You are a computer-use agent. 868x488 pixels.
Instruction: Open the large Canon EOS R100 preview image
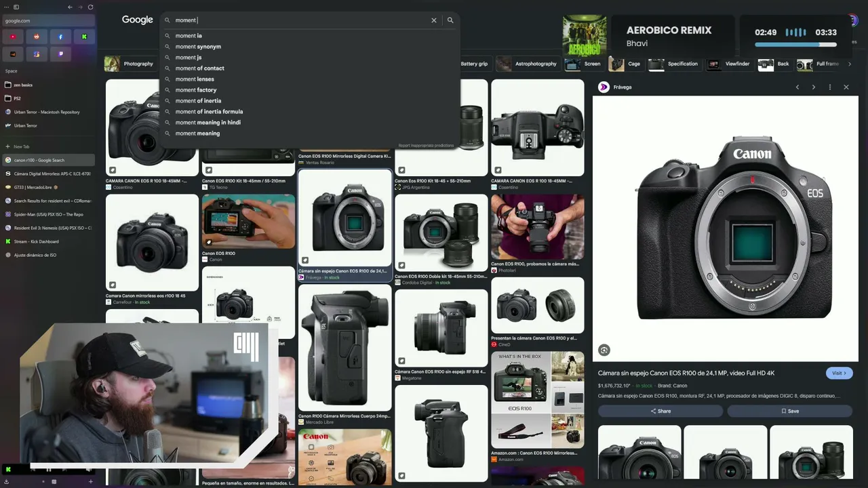pyautogui.click(x=726, y=228)
